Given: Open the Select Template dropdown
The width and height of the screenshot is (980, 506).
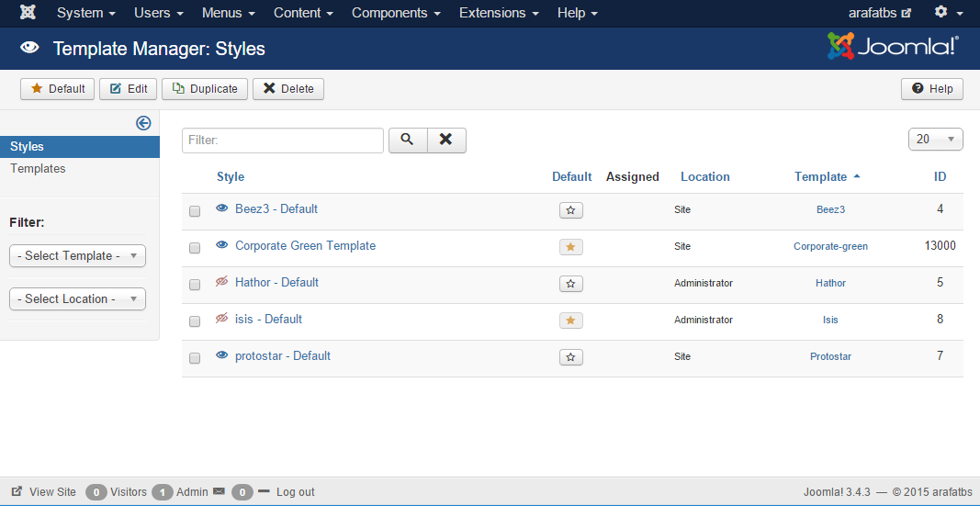Looking at the screenshot, I should point(77,256).
